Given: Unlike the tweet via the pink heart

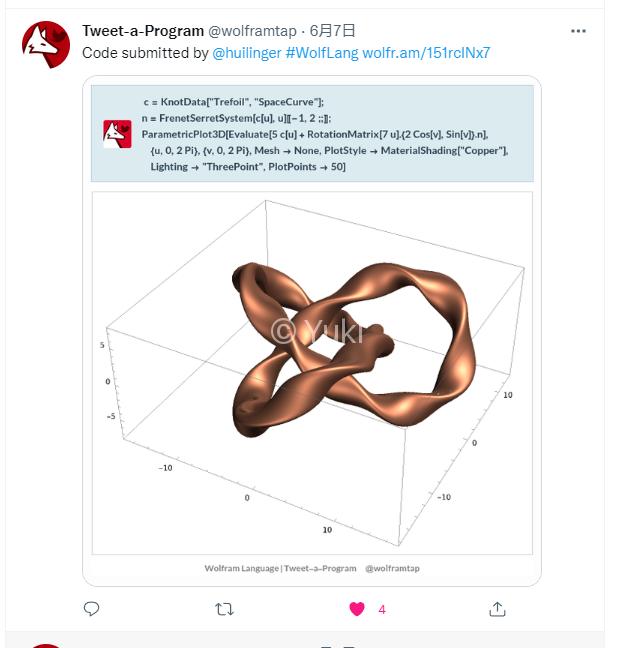Looking at the screenshot, I should [x=357, y=608].
